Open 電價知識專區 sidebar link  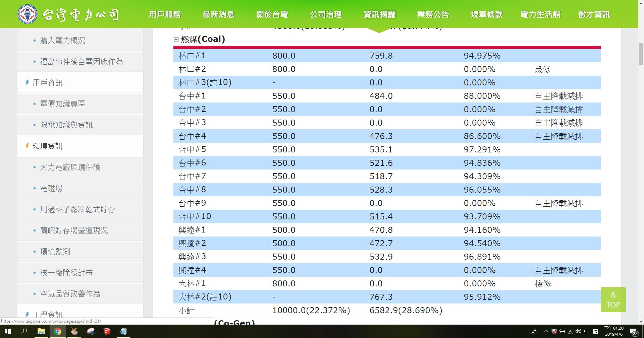click(62, 104)
